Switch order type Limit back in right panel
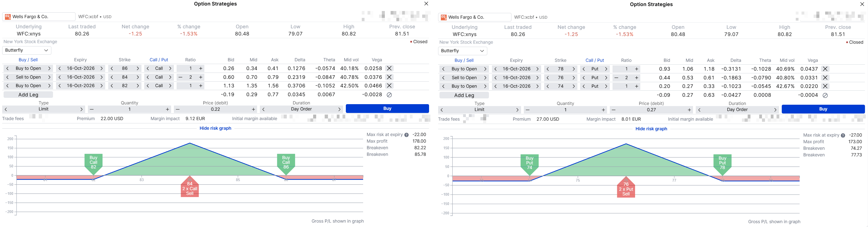868x227 pixels. [442, 110]
